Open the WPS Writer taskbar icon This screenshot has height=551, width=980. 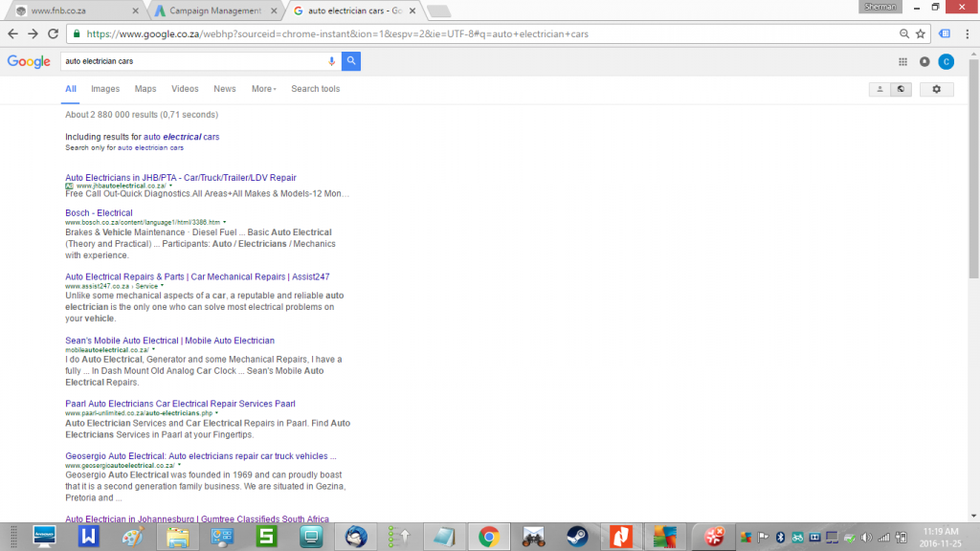point(88,537)
